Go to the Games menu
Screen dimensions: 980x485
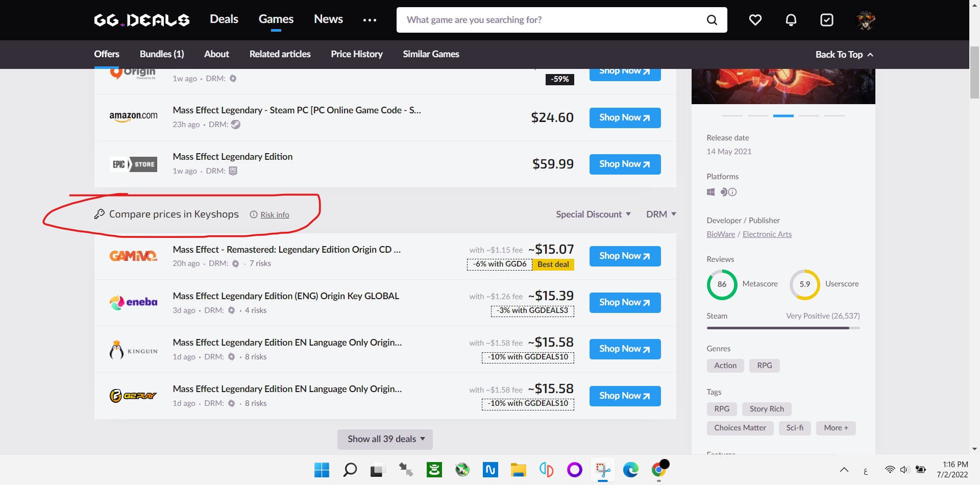click(x=276, y=19)
